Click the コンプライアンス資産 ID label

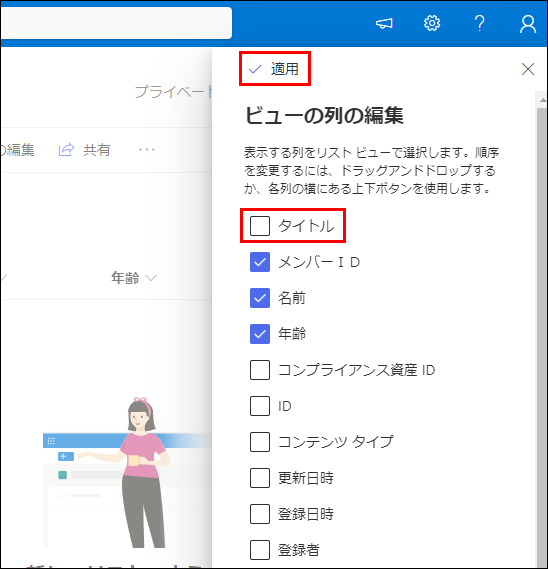pos(356,370)
